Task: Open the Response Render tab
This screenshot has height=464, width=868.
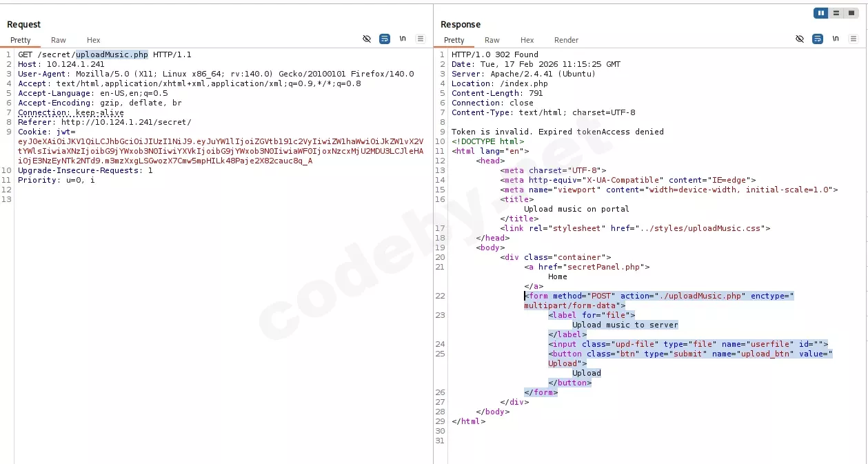Action: pos(567,40)
